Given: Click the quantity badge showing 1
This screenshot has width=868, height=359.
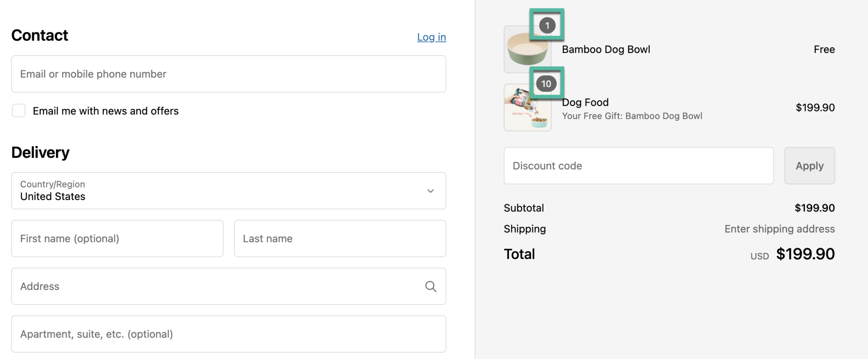Looking at the screenshot, I should point(547,25).
